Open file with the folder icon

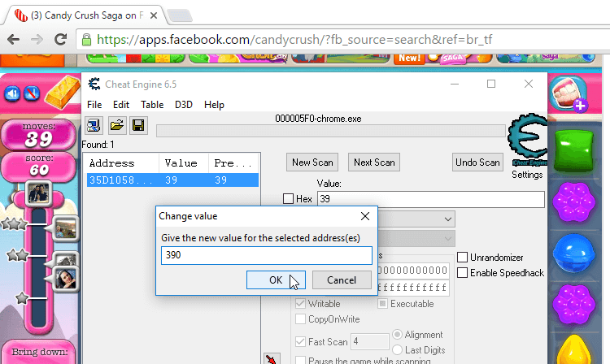coord(116,125)
